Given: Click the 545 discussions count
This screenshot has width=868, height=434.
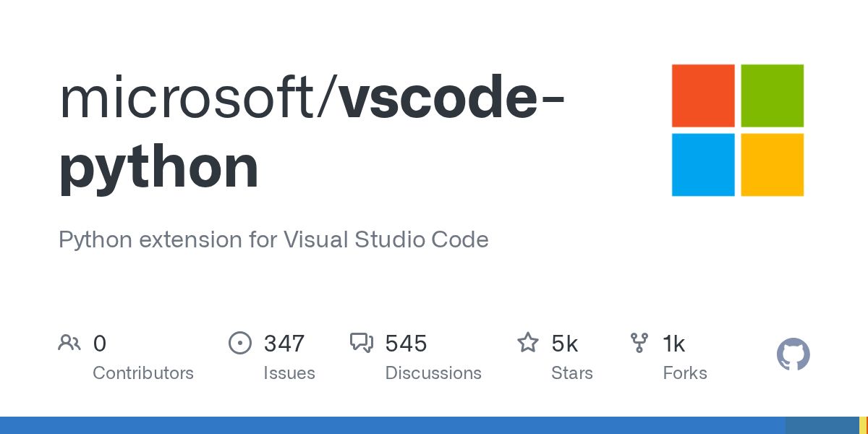Looking at the screenshot, I should click(x=406, y=344).
